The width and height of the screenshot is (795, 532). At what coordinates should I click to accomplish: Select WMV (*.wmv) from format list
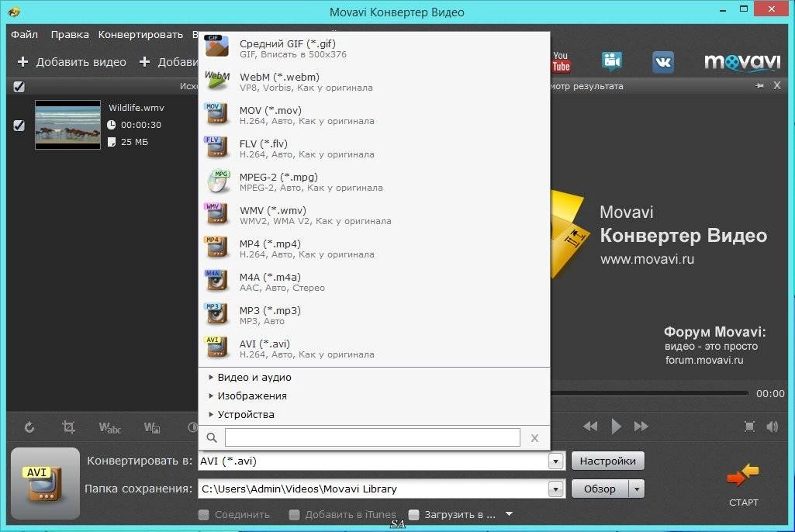pyautogui.click(x=374, y=215)
